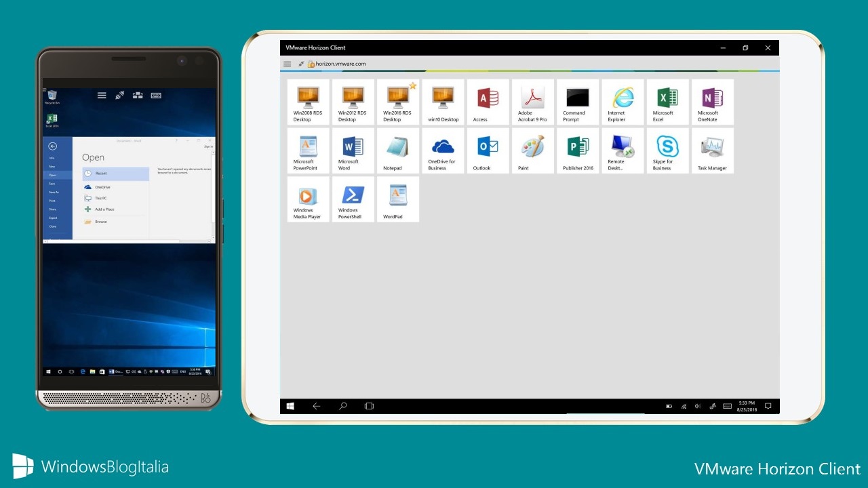Choose Recent in Word Open pane

115,174
